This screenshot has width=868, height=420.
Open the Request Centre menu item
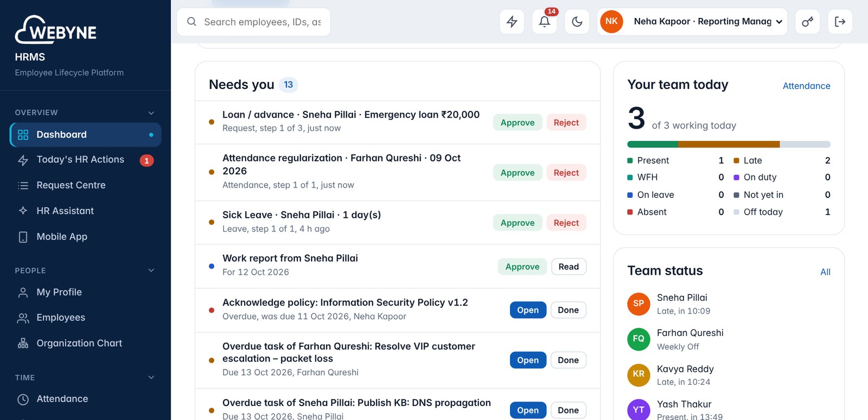[85, 185]
